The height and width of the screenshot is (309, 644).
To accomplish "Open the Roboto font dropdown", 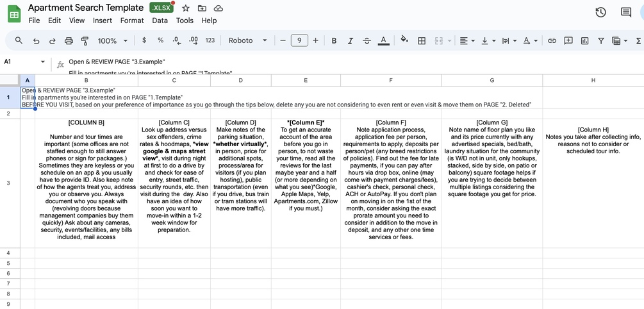I will click(x=247, y=40).
